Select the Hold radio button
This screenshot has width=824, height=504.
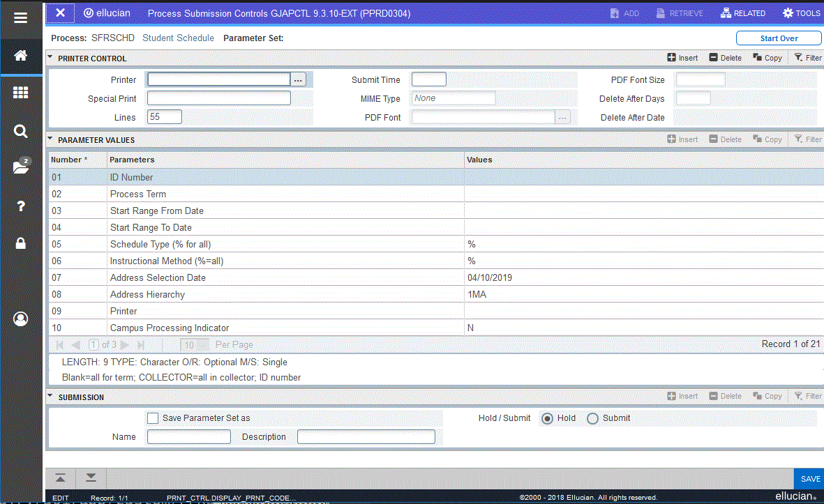[x=547, y=418]
